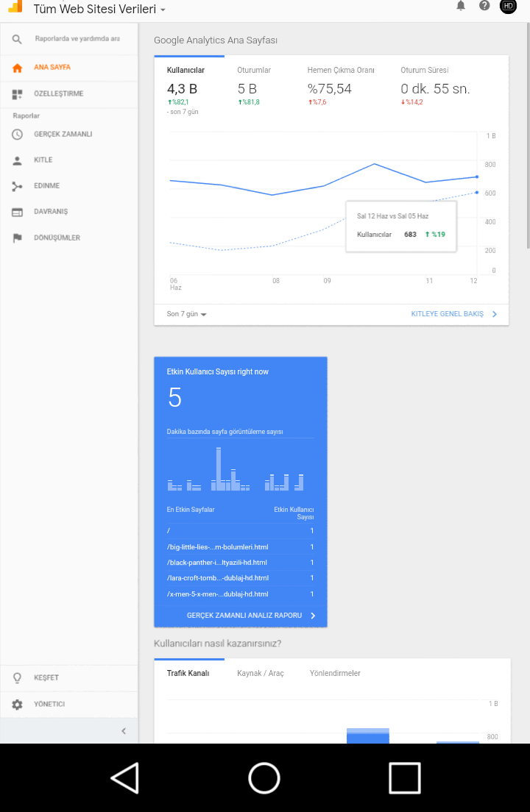The height and width of the screenshot is (812, 530).
Task: Select the Hemen Çıkma Oranı metric tab
Action: coord(341,86)
